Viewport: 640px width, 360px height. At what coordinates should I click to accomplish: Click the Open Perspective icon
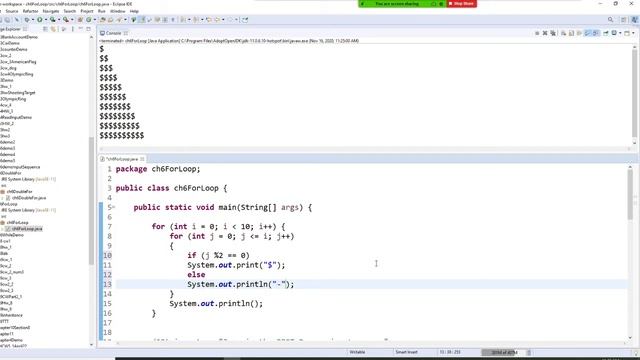(623, 20)
